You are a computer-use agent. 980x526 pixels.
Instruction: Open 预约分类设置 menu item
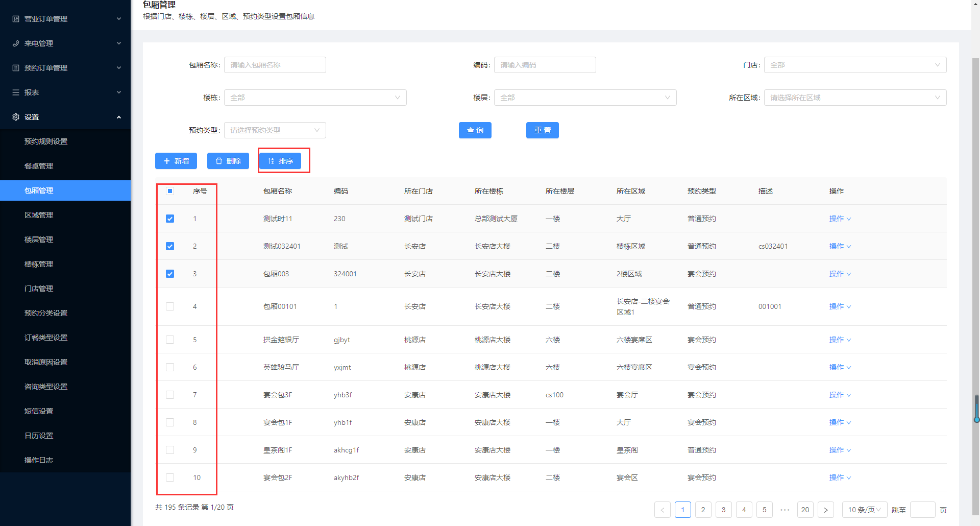pos(65,313)
